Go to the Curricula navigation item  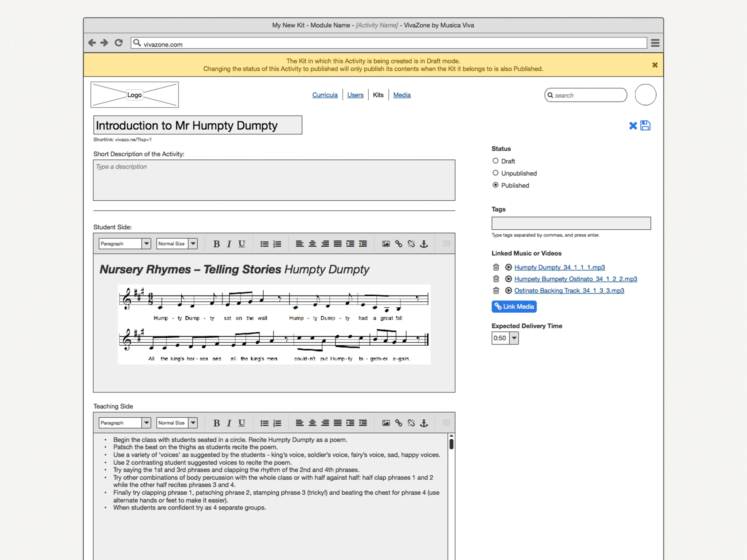click(x=325, y=95)
